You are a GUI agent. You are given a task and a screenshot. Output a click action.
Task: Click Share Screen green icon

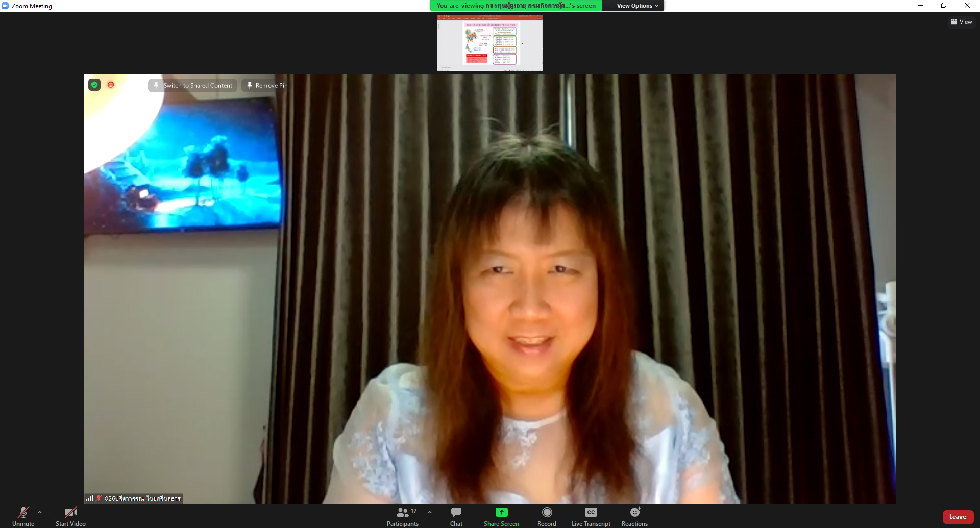pyautogui.click(x=501, y=516)
